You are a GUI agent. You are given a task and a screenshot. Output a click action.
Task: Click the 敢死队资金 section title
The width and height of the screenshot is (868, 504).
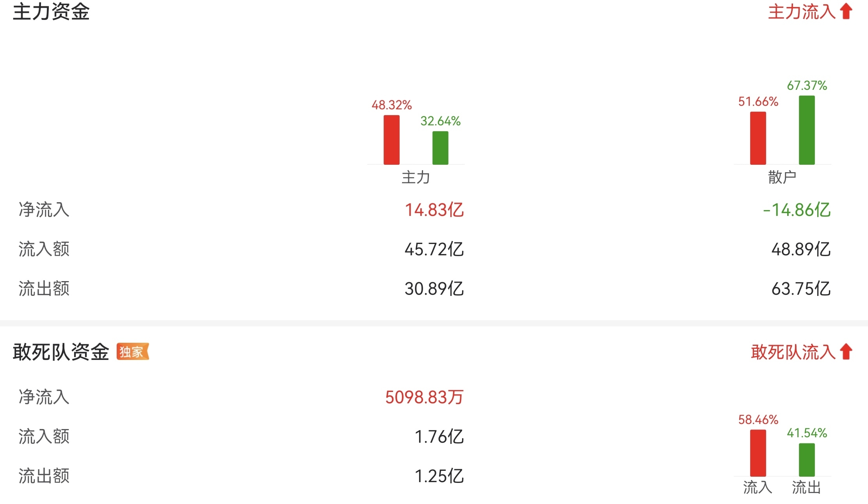[x=61, y=352]
